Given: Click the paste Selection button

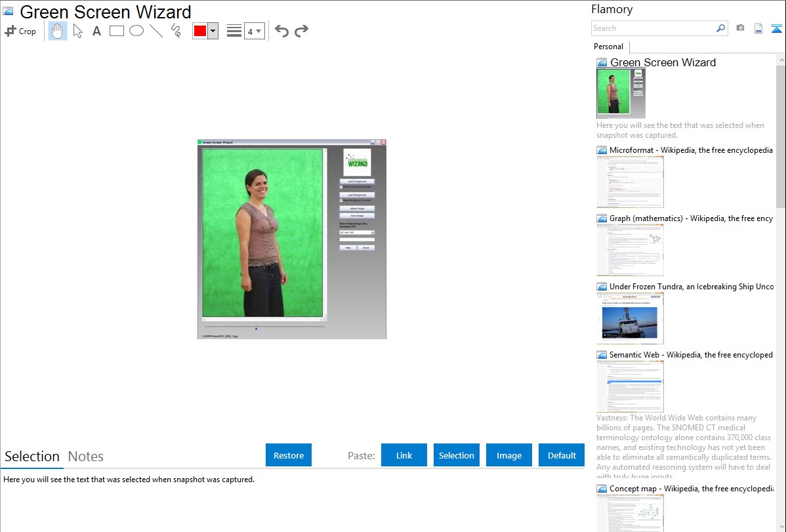Looking at the screenshot, I should [457, 455].
